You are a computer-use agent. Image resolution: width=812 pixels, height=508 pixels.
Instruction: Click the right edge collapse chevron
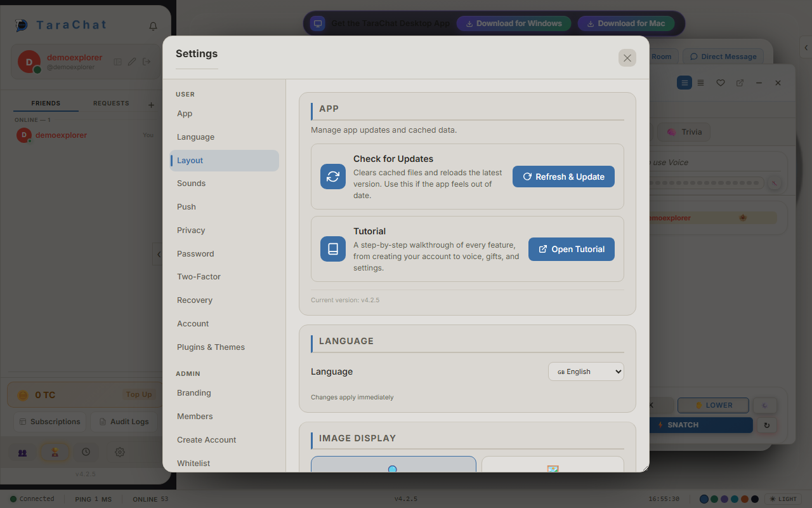click(806, 48)
